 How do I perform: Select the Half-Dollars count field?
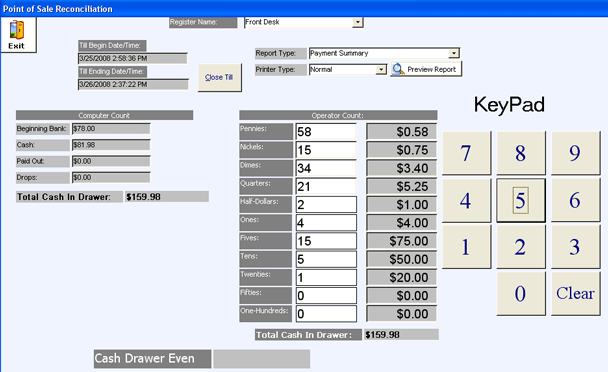point(326,205)
